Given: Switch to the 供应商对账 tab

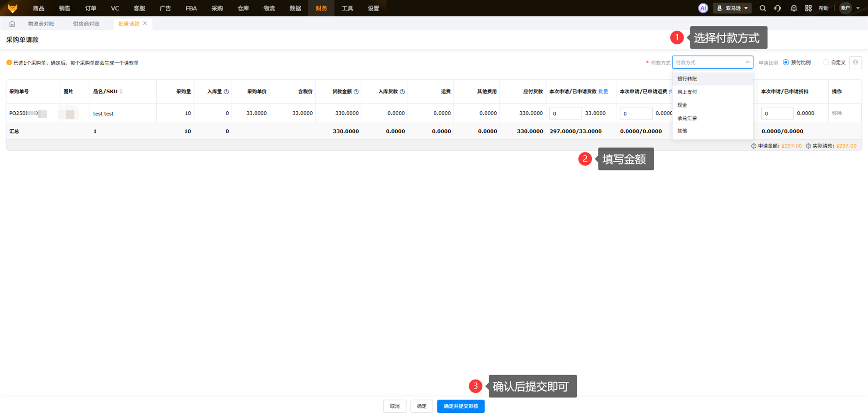Looking at the screenshot, I should (86, 24).
